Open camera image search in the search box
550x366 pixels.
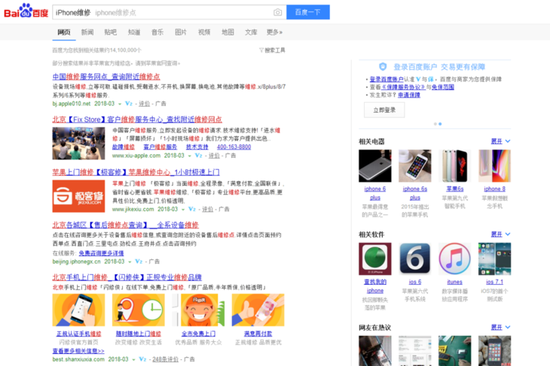[277, 12]
